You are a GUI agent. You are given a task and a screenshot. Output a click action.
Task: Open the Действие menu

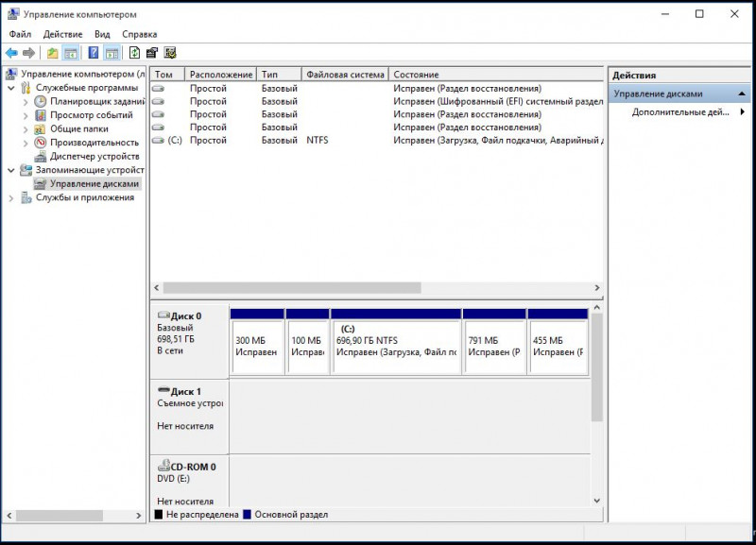click(62, 34)
